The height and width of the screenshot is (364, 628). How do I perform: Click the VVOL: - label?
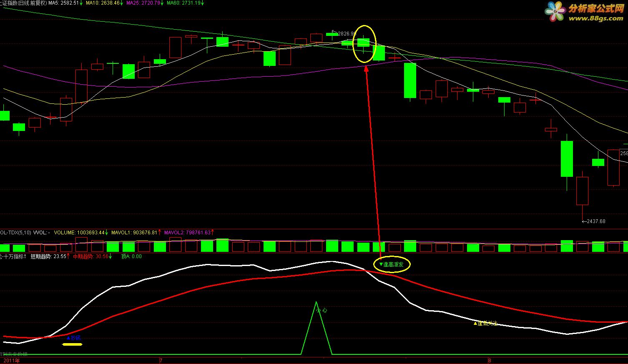(42, 233)
